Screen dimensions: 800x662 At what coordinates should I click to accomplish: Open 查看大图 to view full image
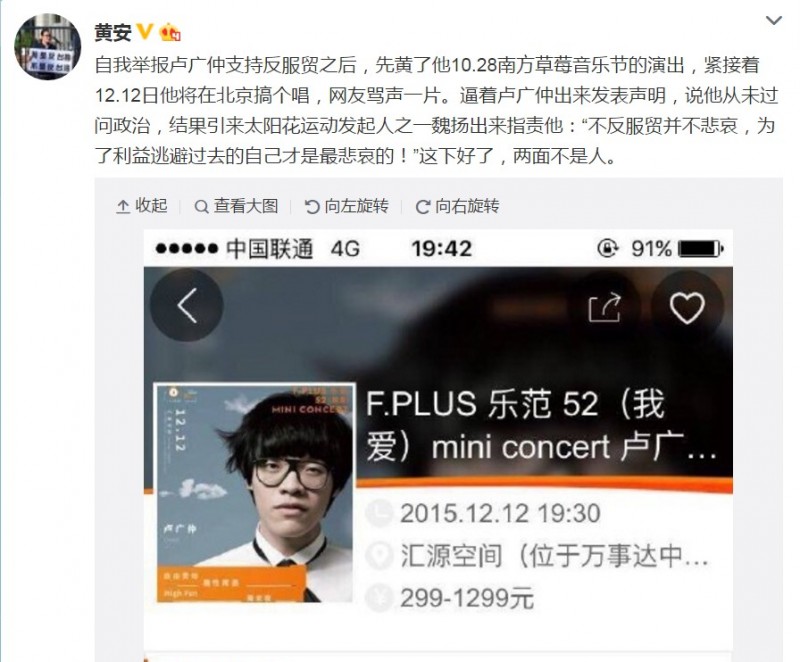(236, 206)
